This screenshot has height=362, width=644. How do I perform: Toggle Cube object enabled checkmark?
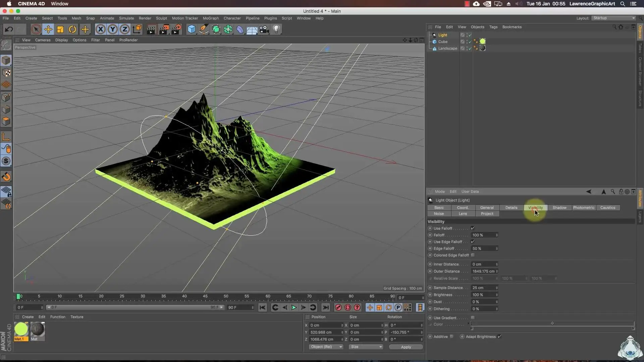coord(470,42)
